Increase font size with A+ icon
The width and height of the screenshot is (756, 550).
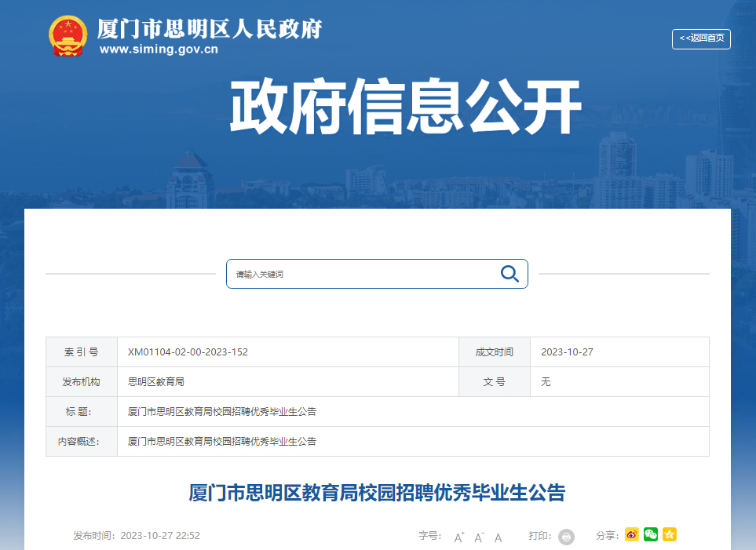tap(459, 537)
